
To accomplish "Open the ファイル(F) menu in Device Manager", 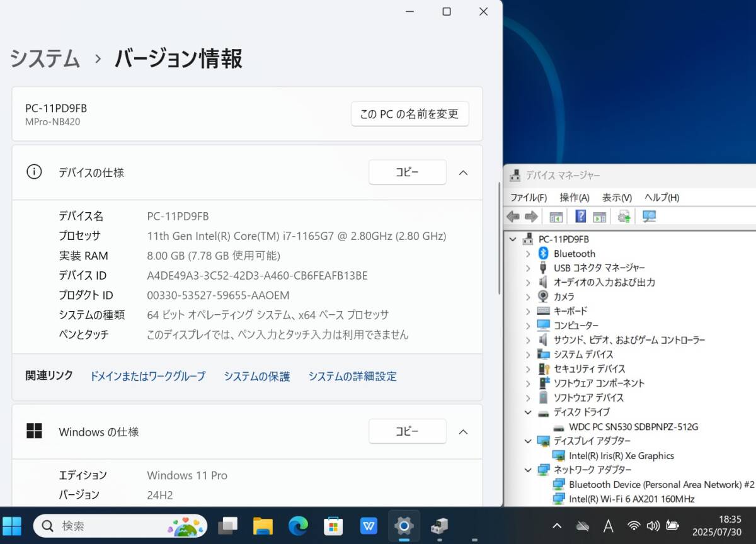I will point(529,197).
